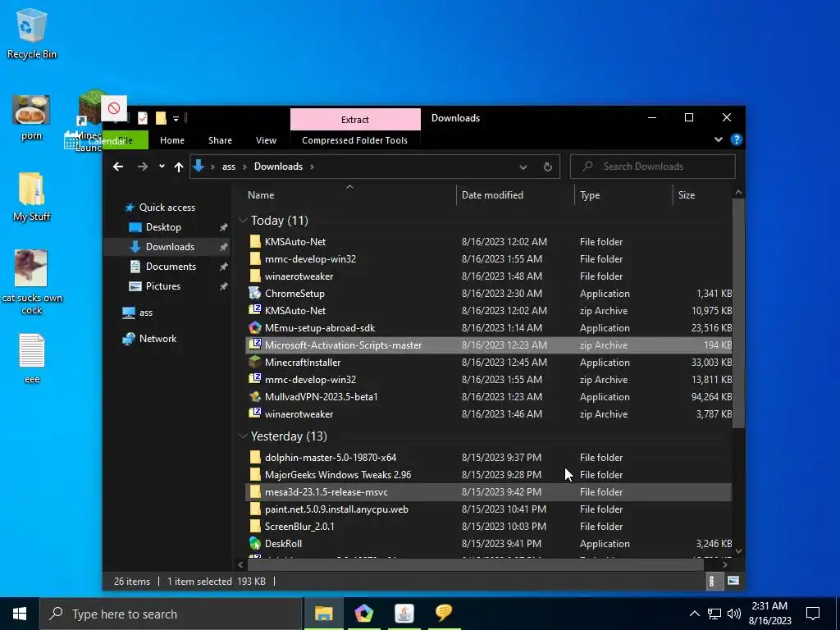
Task: Select the MEmu-setup-abroad-sdk application icon
Action: (255, 328)
